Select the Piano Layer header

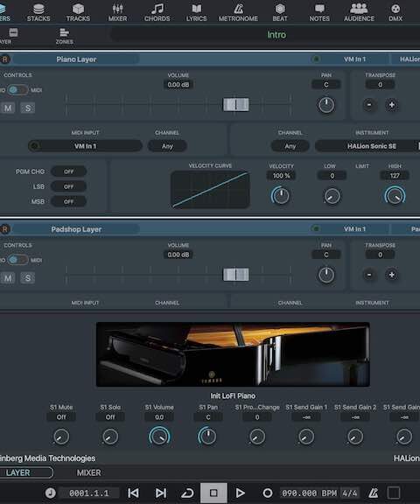pyautogui.click(x=76, y=59)
